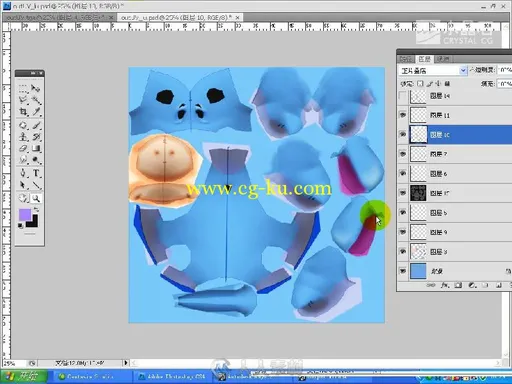Image resolution: width=512 pixels, height=384 pixels.
Task: Toggle lock image pixels brush icon
Action: [x=430, y=83]
